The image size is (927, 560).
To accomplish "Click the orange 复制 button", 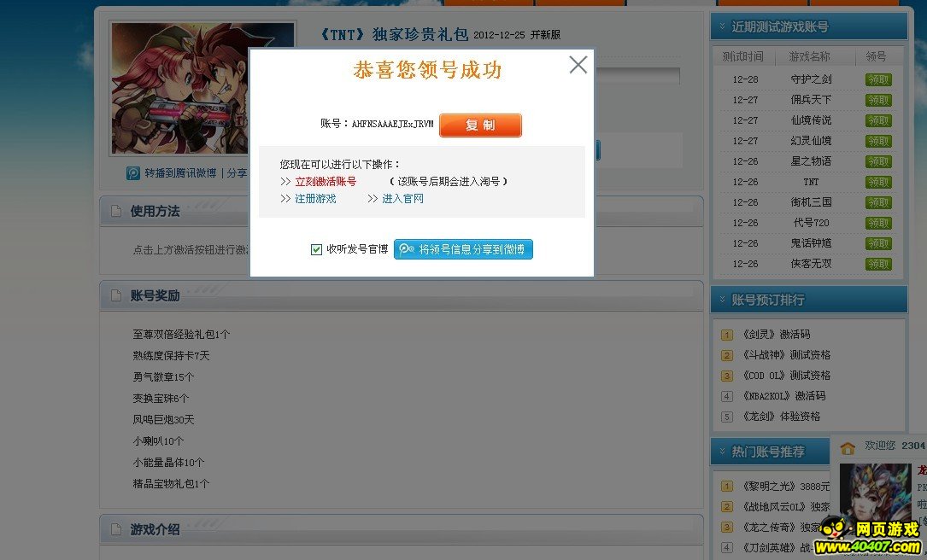I will pos(480,125).
